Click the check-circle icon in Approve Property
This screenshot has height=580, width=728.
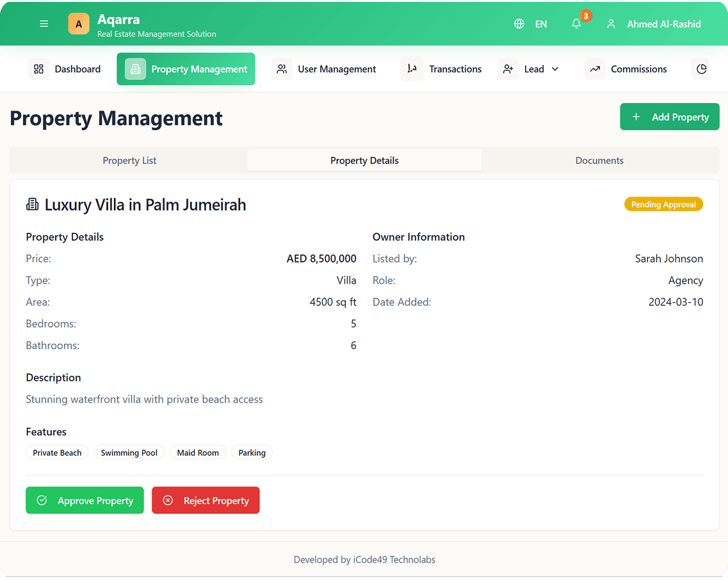[42, 500]
